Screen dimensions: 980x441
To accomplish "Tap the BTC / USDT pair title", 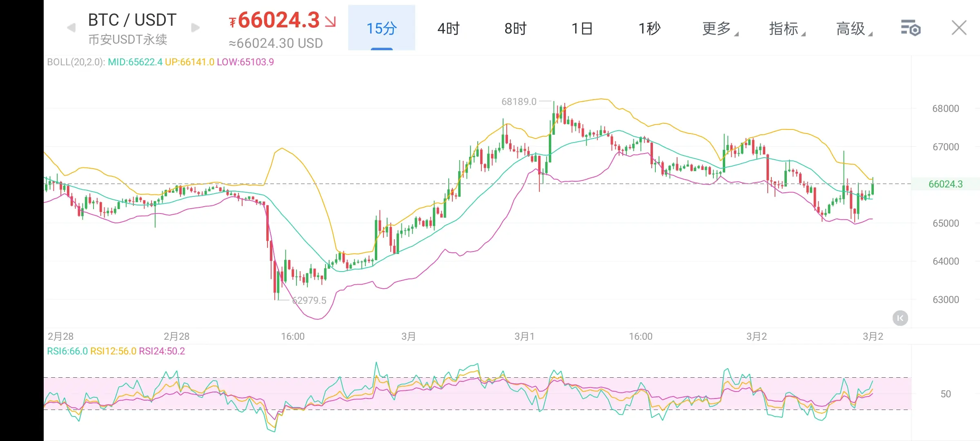I will [132, 20].
